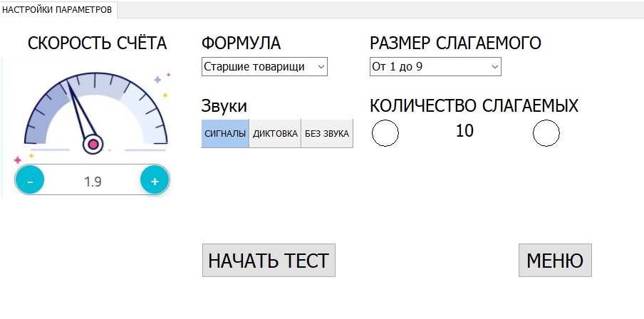Viewport: 644px width, 319px height.
Task: Click the Звуки section label
Action: pos(224,107)
